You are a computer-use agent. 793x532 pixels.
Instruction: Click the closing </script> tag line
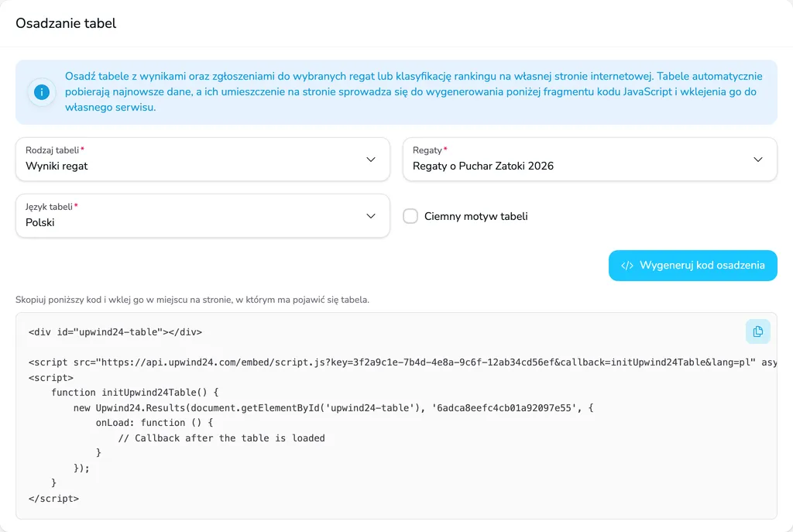click(x=53, y=499)
